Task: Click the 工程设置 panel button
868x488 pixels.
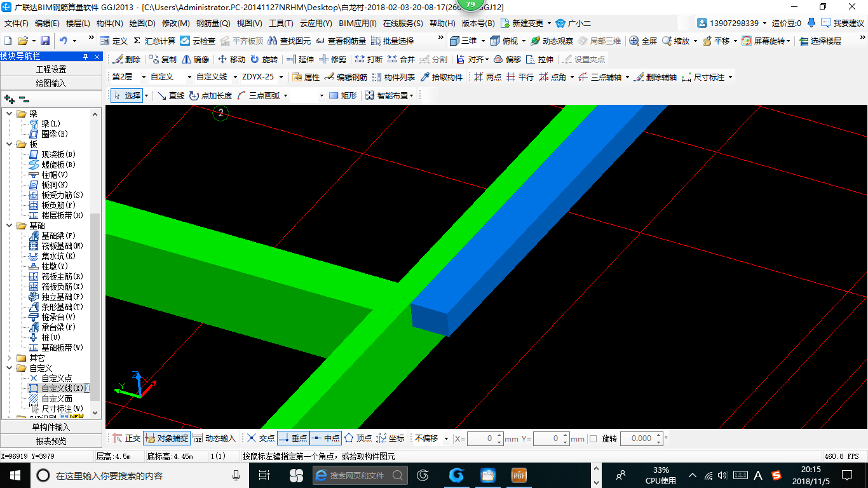Action: 51,69
